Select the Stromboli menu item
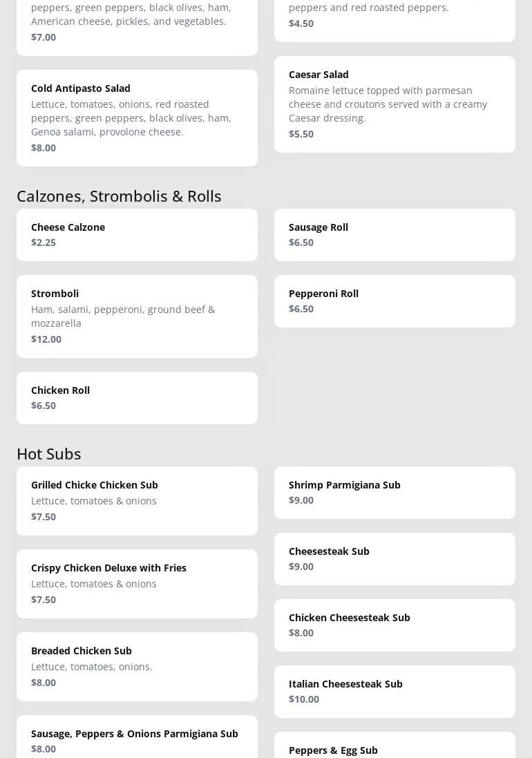The height and width of the screenshot is (758, 532). pyautogui.click(x=137, y=316)
